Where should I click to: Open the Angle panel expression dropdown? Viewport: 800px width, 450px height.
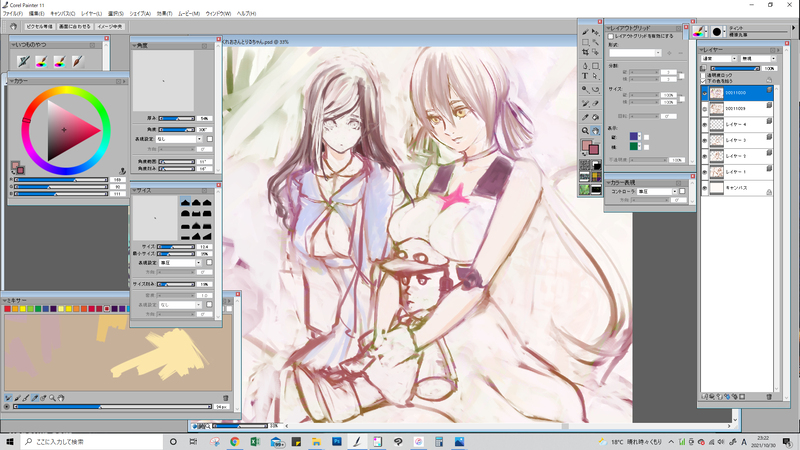pyautogui.click(x=179, y=139)
